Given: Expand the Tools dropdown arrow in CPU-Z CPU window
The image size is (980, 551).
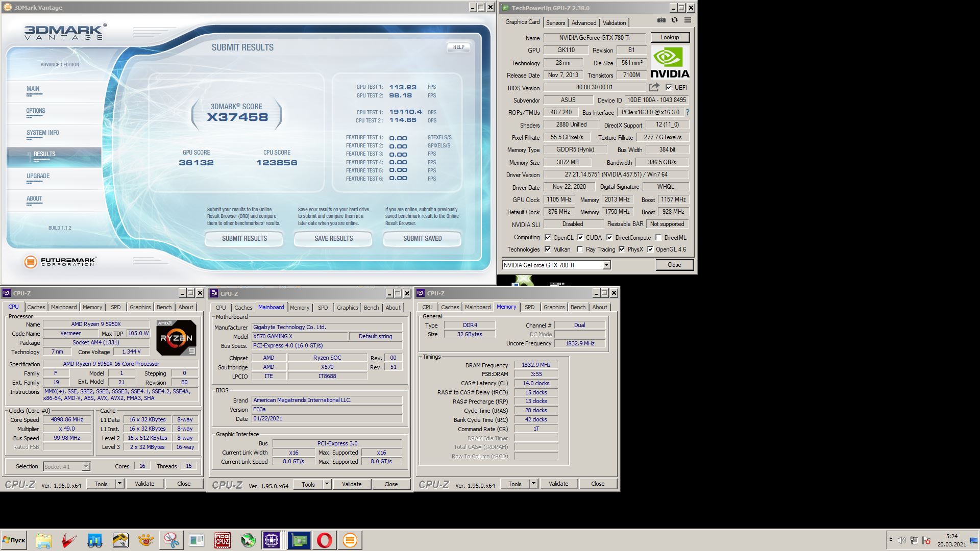Looking at the screenshot, I should click(119, 483).
